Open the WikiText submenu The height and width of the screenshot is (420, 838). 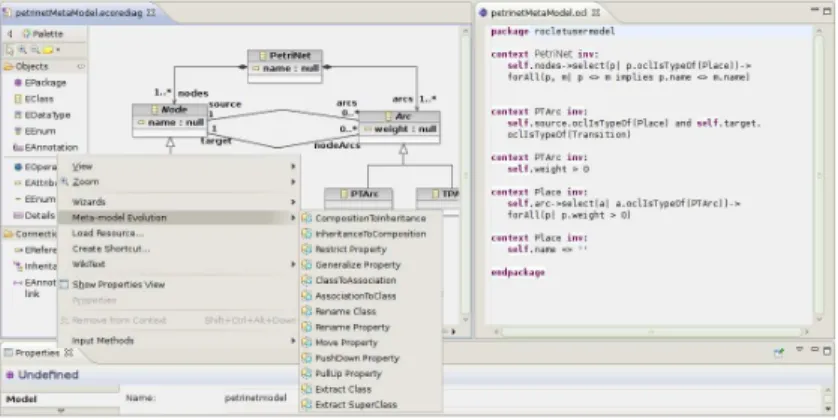click(x=179, y=264)
